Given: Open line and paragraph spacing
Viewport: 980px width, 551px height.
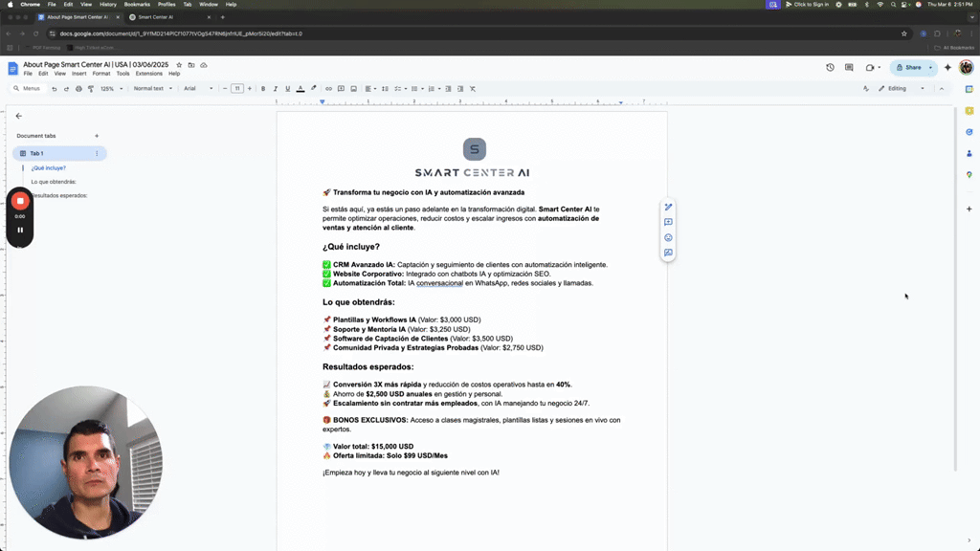Looking at the screenshot, I should pos(385,89).
